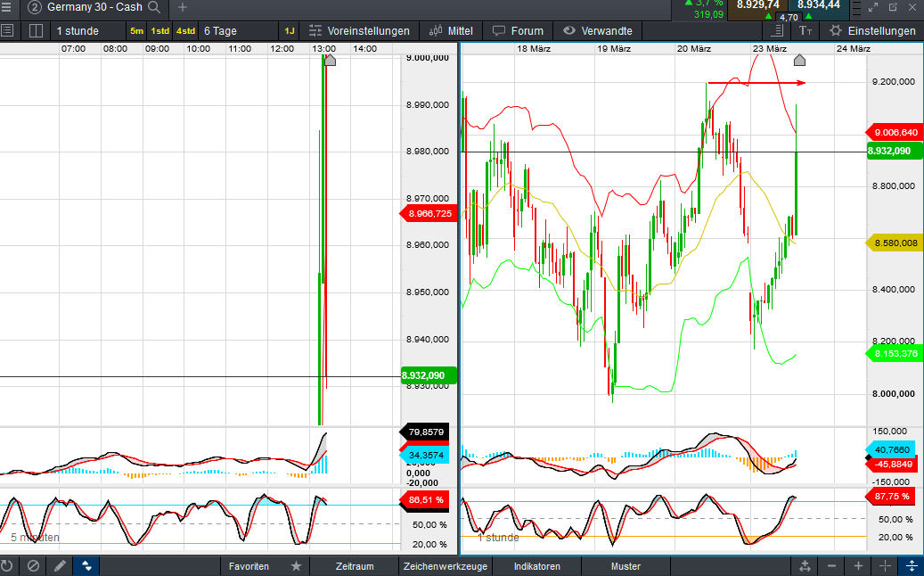Select the 5m interval shortcut
Screen dimensions: 924x576
(136, 30)
